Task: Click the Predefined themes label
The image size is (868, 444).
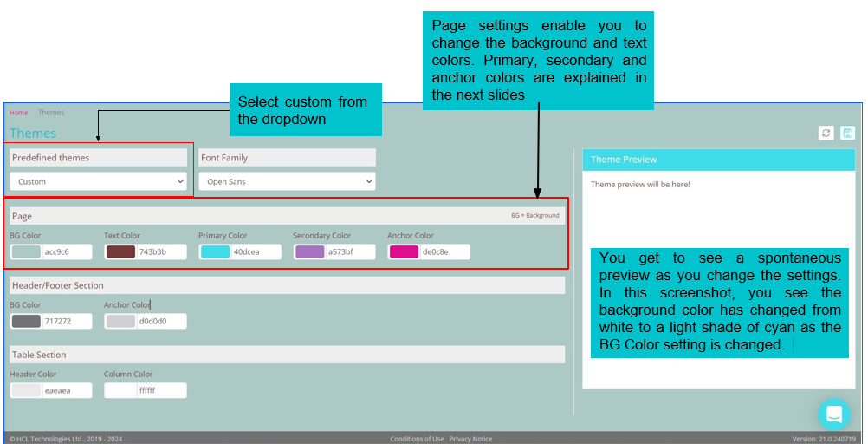Action: 51,158
